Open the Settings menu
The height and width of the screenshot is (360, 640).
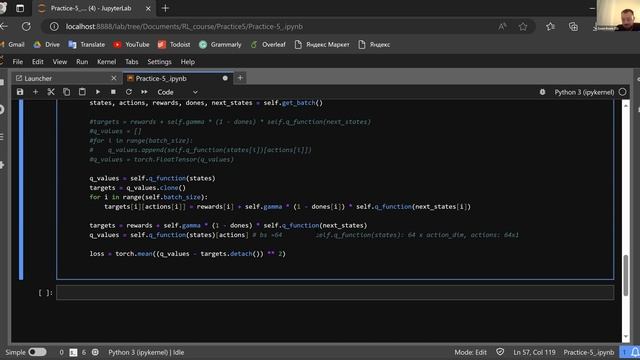click(159, 62)
